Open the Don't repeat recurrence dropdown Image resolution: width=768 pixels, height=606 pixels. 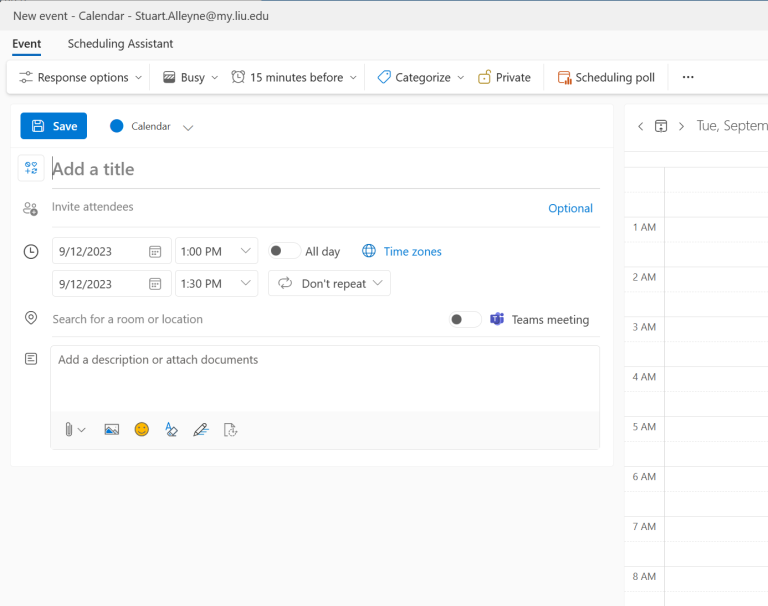pos(330,284)
